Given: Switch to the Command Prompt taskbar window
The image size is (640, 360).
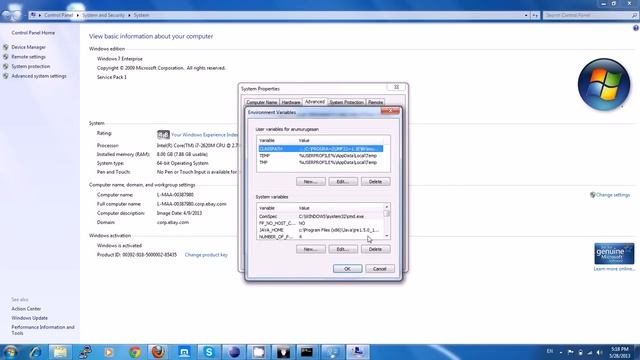Looking at the screenshot, I should click(x=307, y=352).
